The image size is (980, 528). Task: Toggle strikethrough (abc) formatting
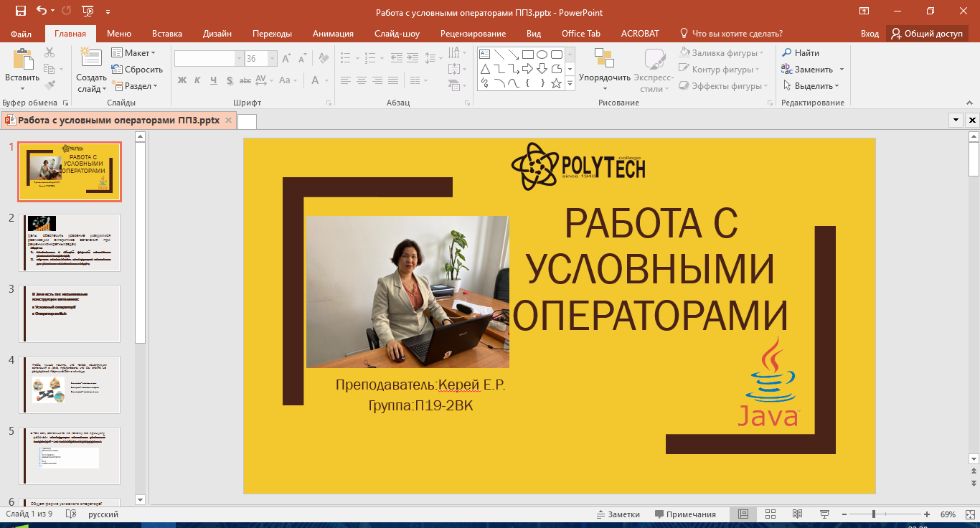click(245, 80)
